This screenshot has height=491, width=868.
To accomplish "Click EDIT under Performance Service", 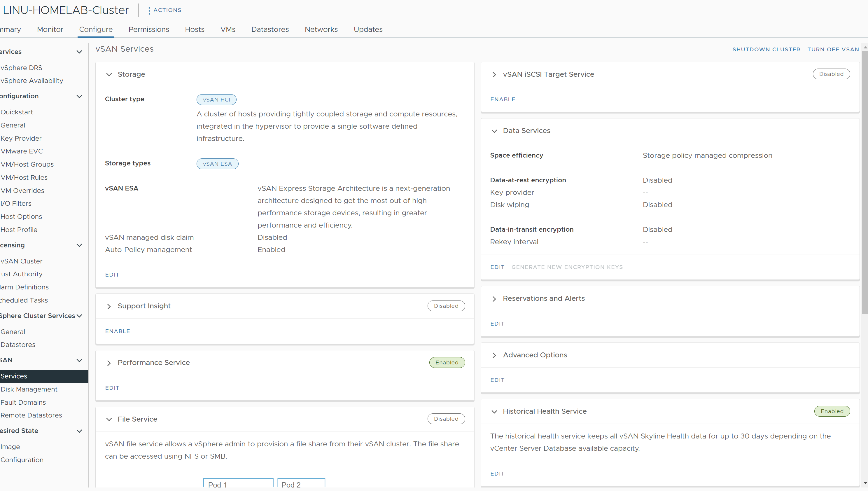I will click(x=112, y=388).
